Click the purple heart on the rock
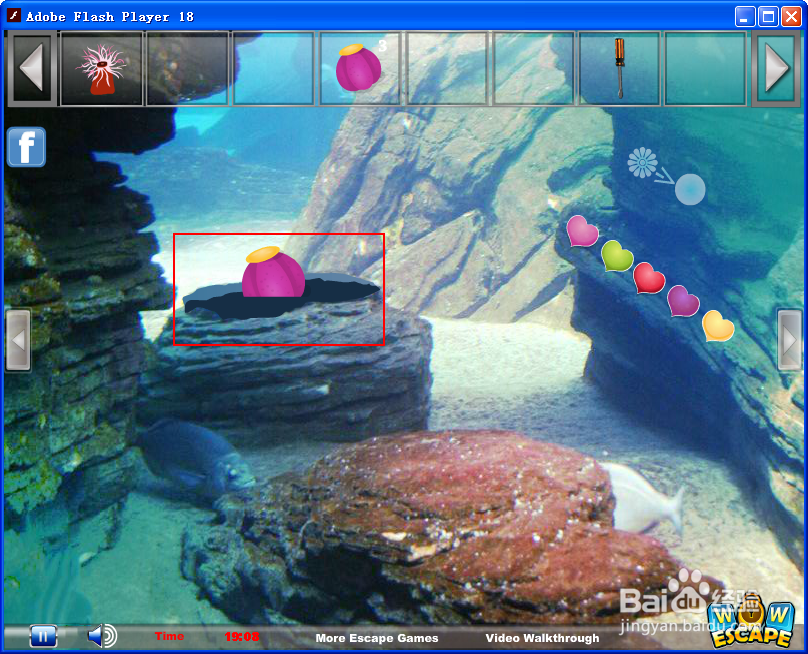This screenshot has height=654, width=808. pos(683,301)
